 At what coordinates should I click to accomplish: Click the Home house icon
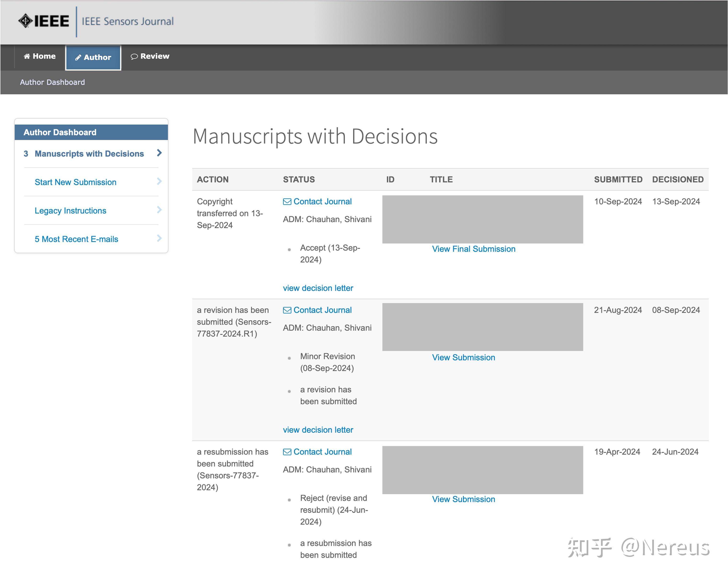[x=27, y=56]
